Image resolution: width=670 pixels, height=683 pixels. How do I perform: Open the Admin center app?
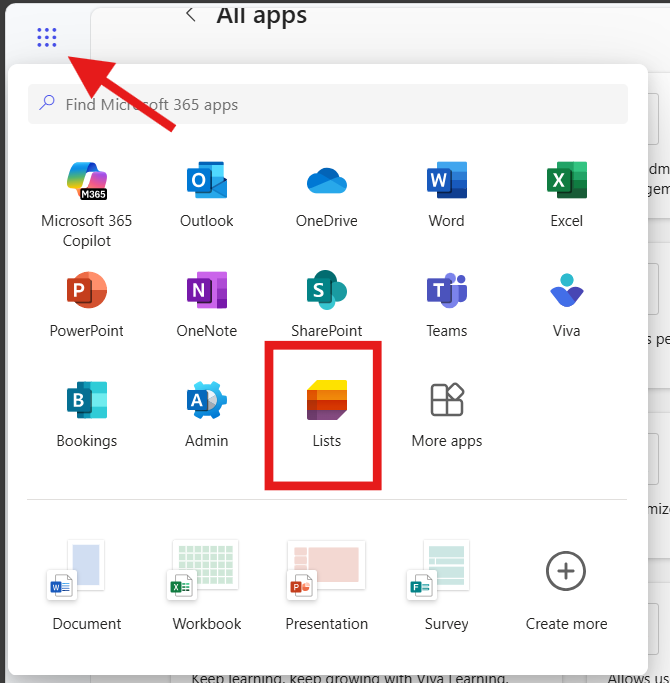click(x=206, y=414)
